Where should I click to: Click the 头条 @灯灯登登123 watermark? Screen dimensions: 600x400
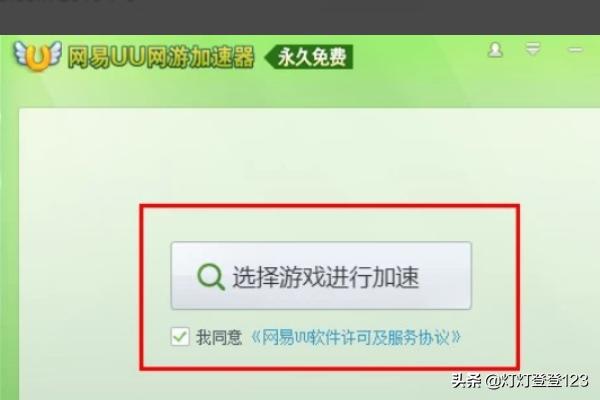click(x=519, y=381)
